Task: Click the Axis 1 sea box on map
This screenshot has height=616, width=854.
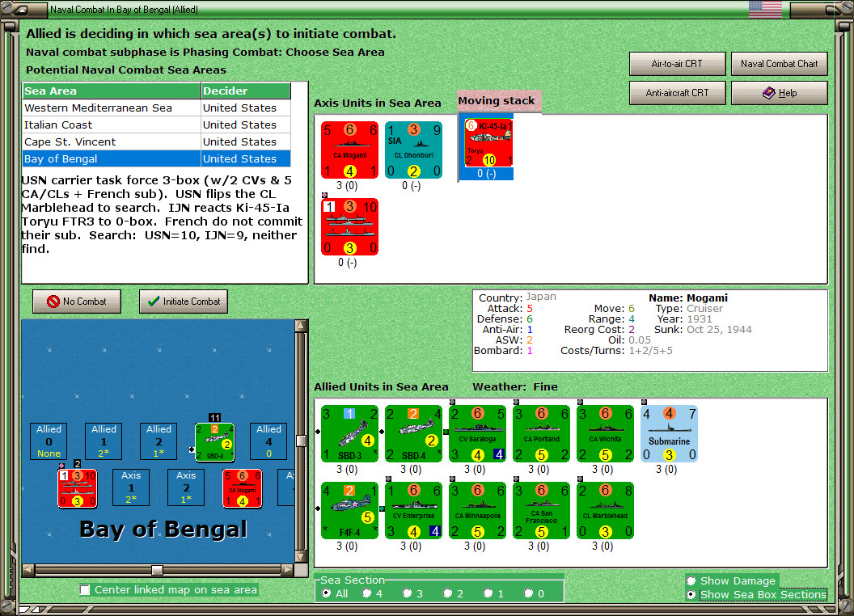Action: pyautogui.click(x=131, y=487)
